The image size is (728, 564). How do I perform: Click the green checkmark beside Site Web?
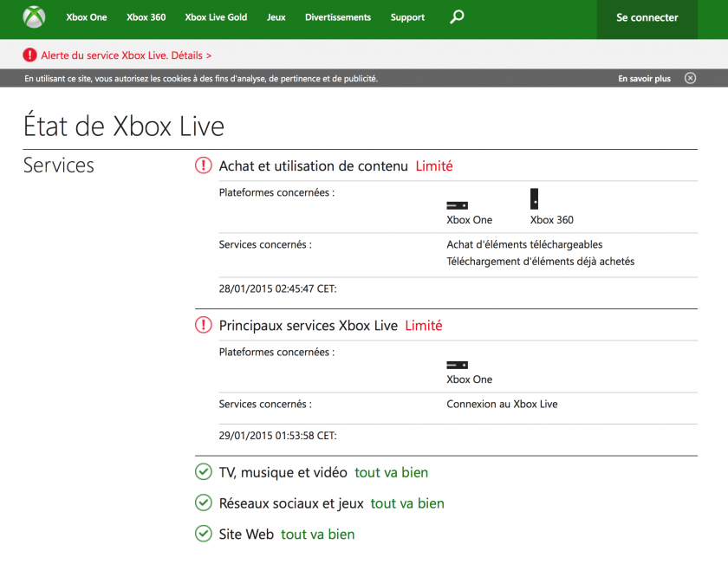tap(203, 534)
